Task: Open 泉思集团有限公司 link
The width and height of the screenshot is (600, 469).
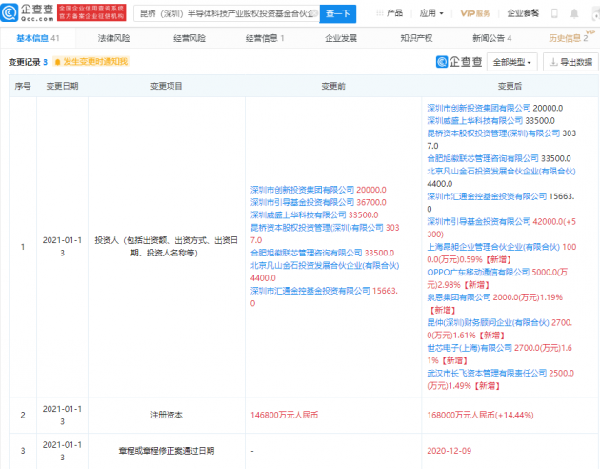Action: click(x=458, y=297)
